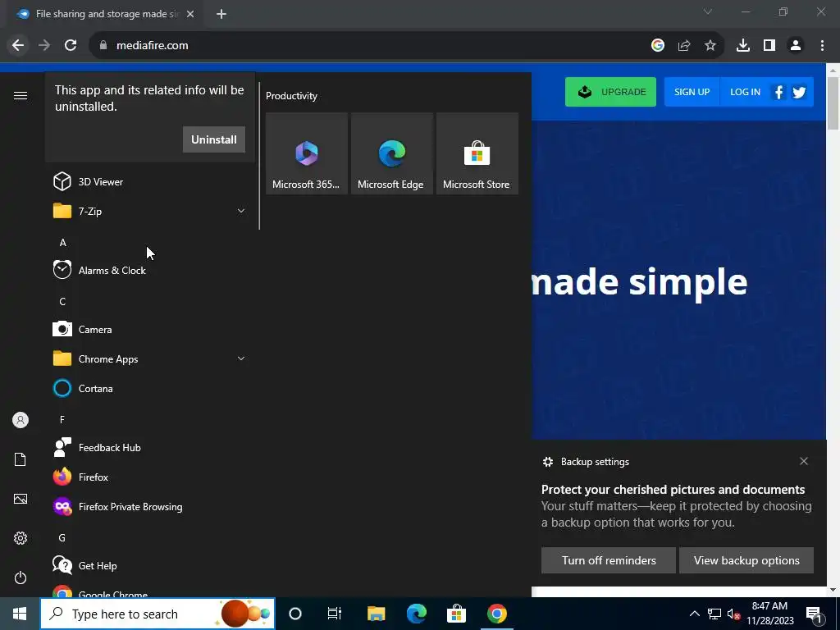This screenshot has width=840, height=630.
Task: Open the network tray icon
Action: point(714,614)
